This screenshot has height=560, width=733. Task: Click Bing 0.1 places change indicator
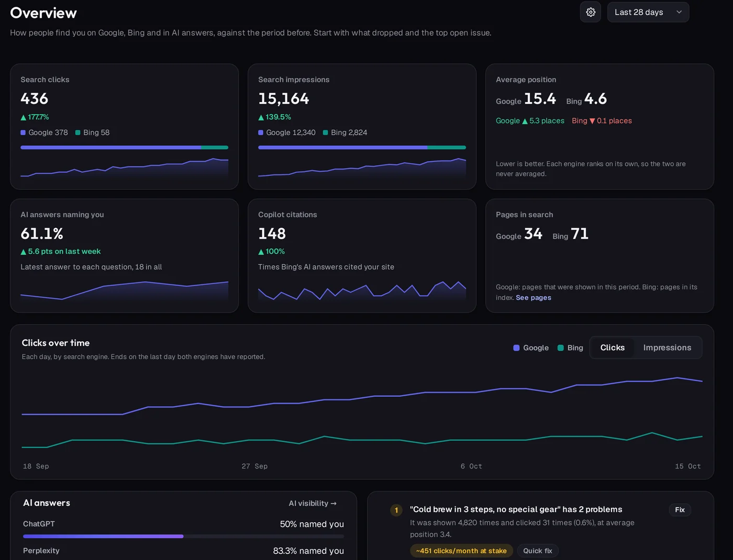click(602, 121)
